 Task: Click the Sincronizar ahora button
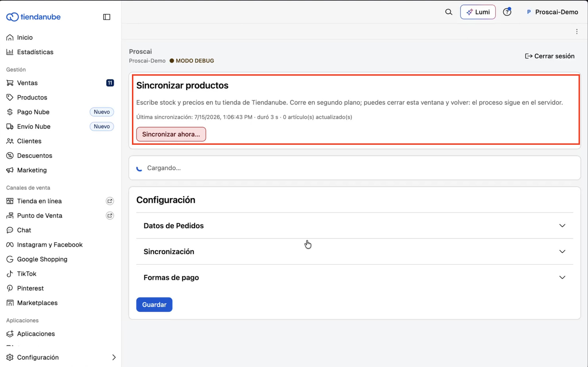click(171, 134)
